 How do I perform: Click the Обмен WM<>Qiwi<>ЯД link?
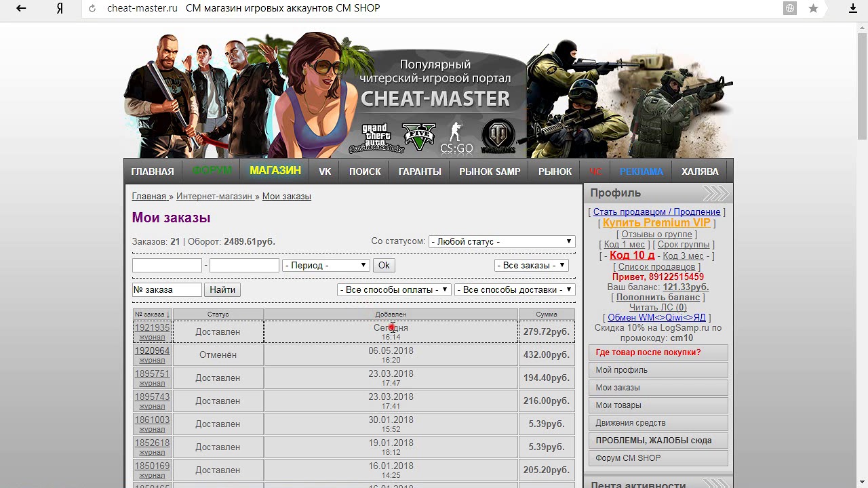coord(656,317)
